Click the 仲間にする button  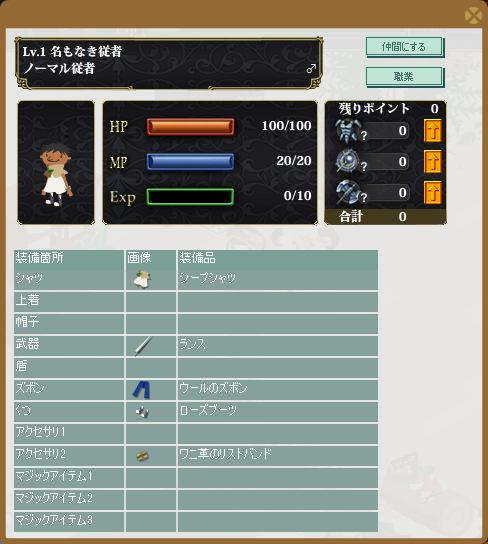404,46
